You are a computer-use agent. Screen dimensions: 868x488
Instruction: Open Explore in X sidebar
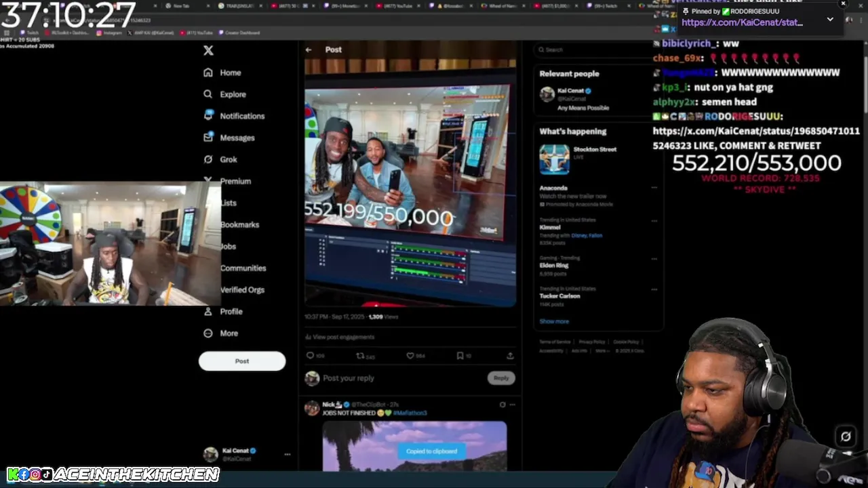click(x=233, y=94)
